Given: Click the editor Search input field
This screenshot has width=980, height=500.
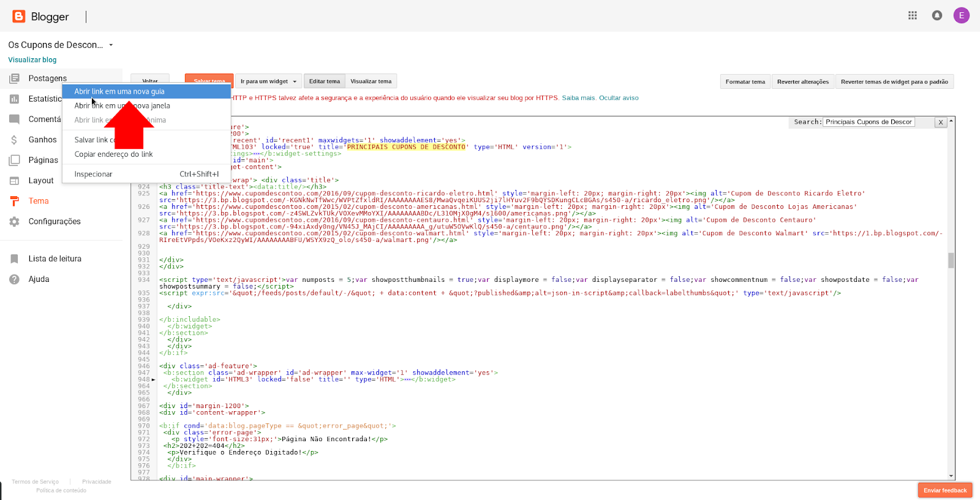Looking at the screenshot, I should tap(869, 122).
